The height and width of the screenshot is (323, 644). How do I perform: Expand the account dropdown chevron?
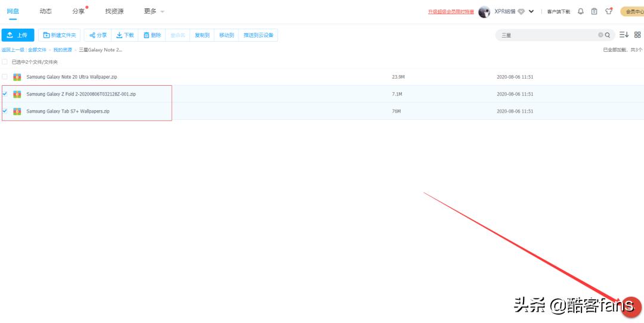click(x=531, y=11)
